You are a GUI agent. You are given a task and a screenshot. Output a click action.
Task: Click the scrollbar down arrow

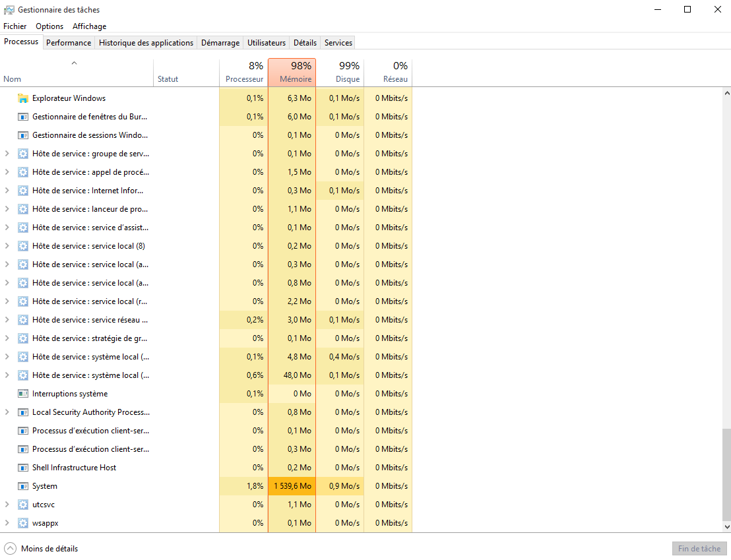(727, 527)
